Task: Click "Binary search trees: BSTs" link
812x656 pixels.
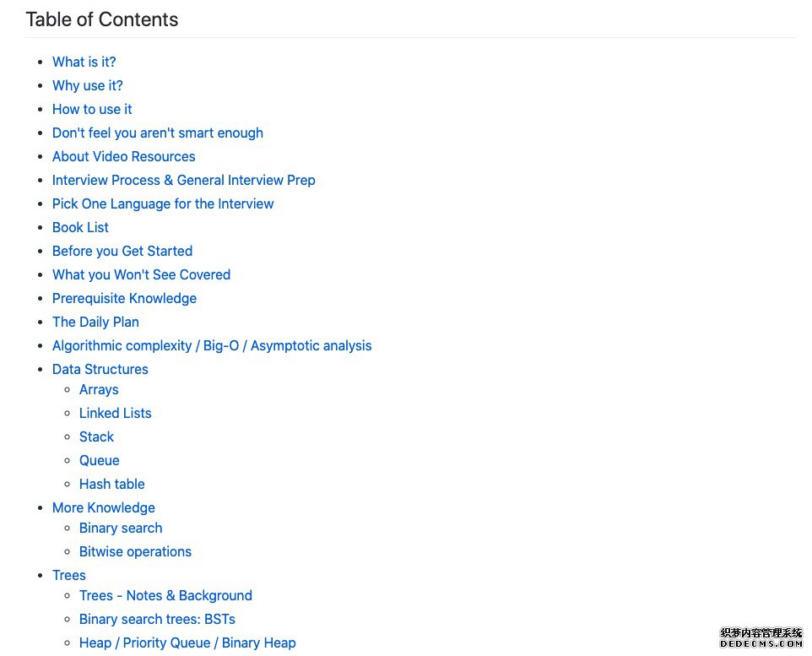Action: coord(157,620)
